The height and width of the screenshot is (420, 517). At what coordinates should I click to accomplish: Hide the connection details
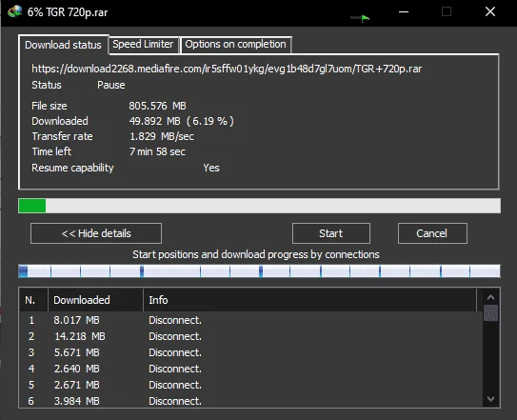point(96,233)
